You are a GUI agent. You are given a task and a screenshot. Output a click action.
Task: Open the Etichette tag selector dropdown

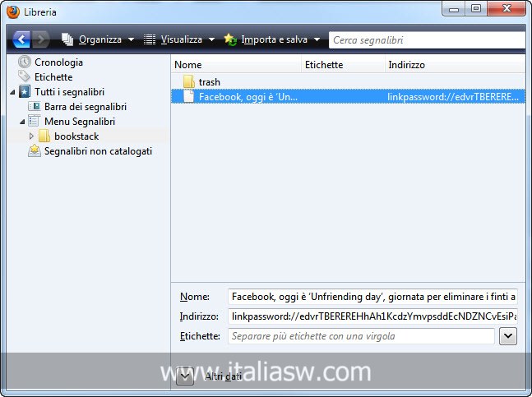508,336
